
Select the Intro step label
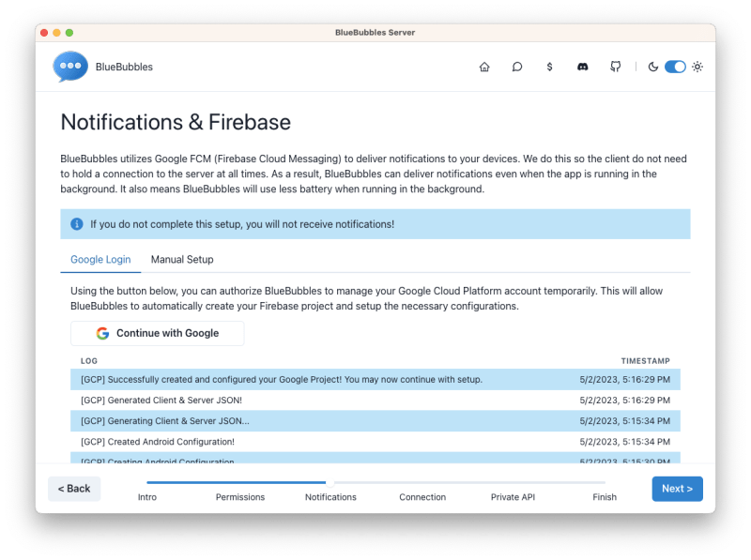[147, 497]
